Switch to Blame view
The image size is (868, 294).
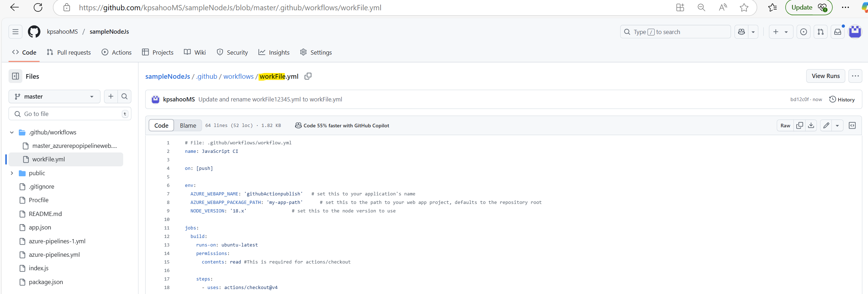188,126
